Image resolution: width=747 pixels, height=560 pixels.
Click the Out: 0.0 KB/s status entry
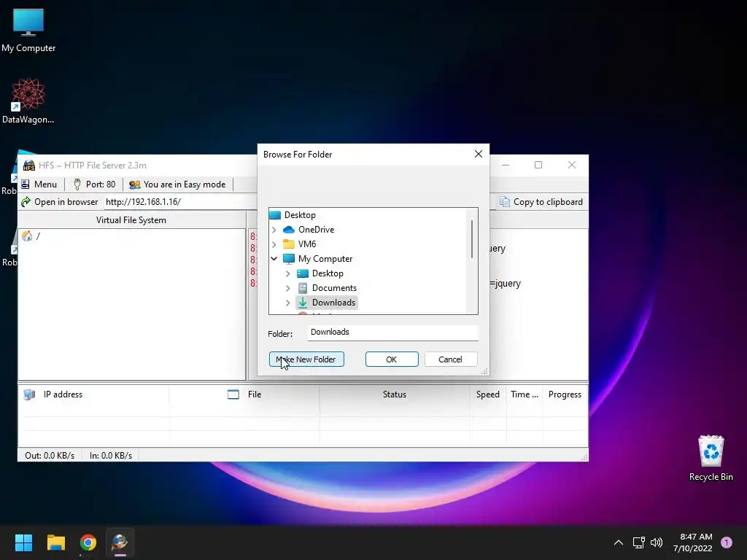point(50,456)
